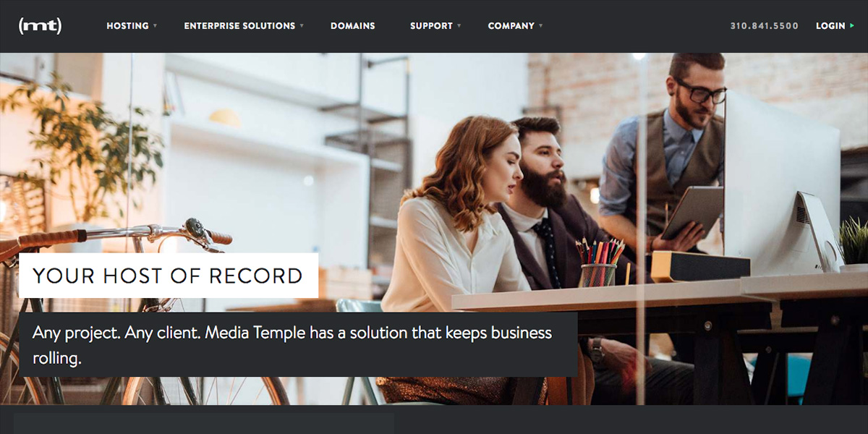Click the Login link
Image resolution: width=868 pixels, height=434 pixels.
coord(830,26)
